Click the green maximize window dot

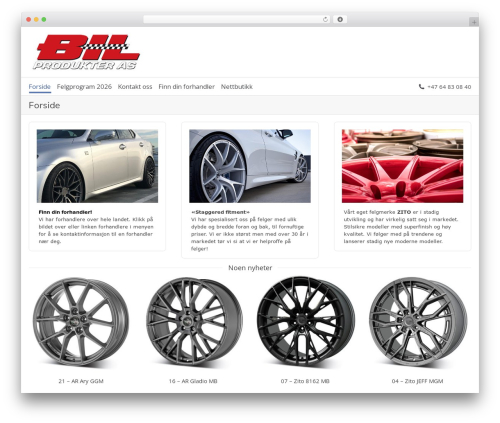pyautogui.click(x=44, y=19)
